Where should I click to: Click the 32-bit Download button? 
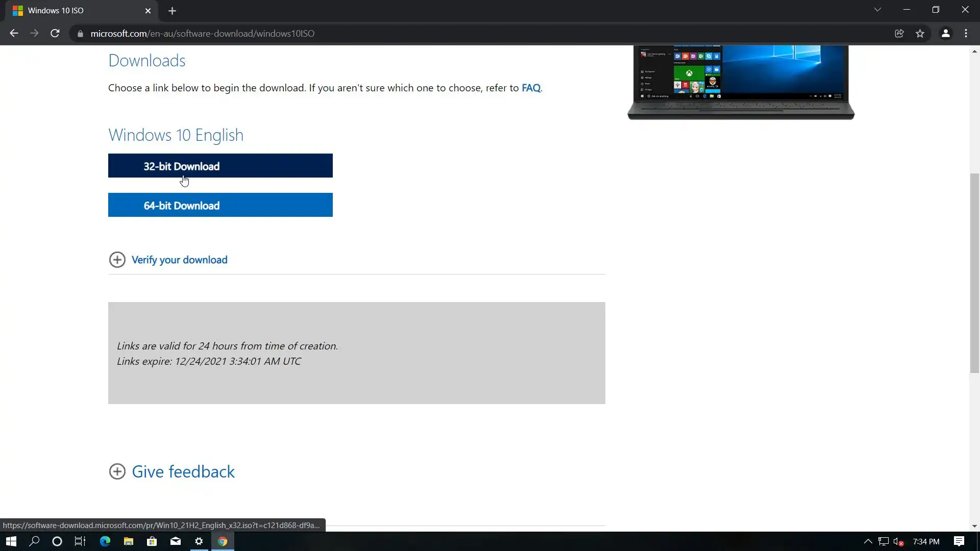coord(220,166)
